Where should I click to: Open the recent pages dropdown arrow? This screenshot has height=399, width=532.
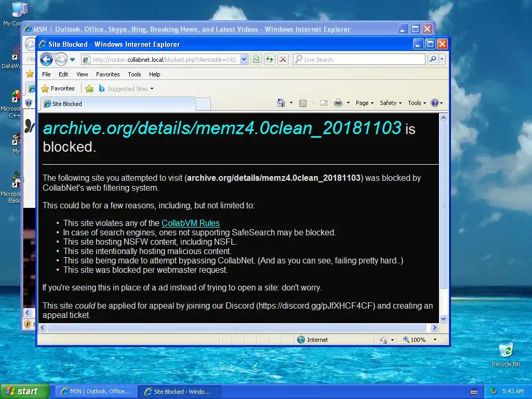[73, 60]
